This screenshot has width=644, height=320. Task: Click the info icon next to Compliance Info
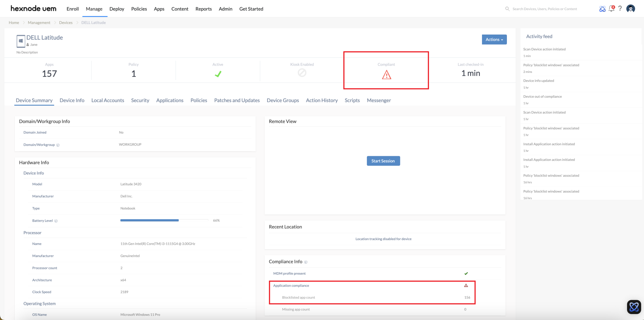point(306,262)
